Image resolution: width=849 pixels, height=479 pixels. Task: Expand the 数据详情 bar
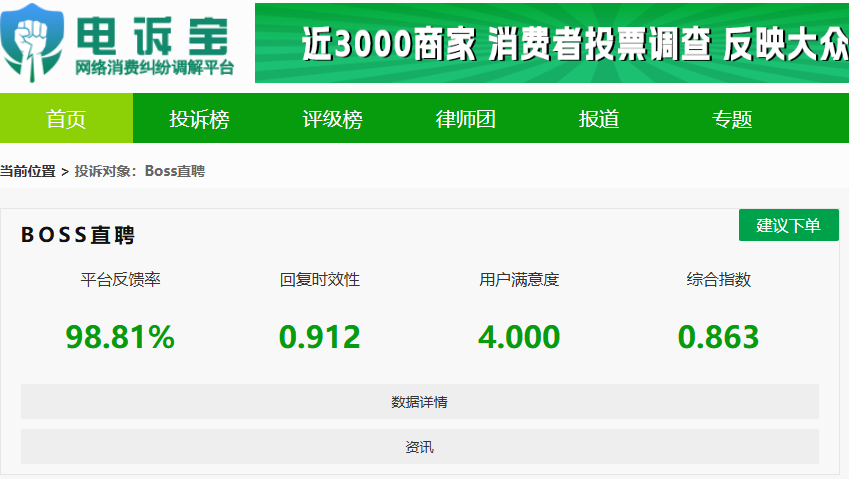coord(420,402)
